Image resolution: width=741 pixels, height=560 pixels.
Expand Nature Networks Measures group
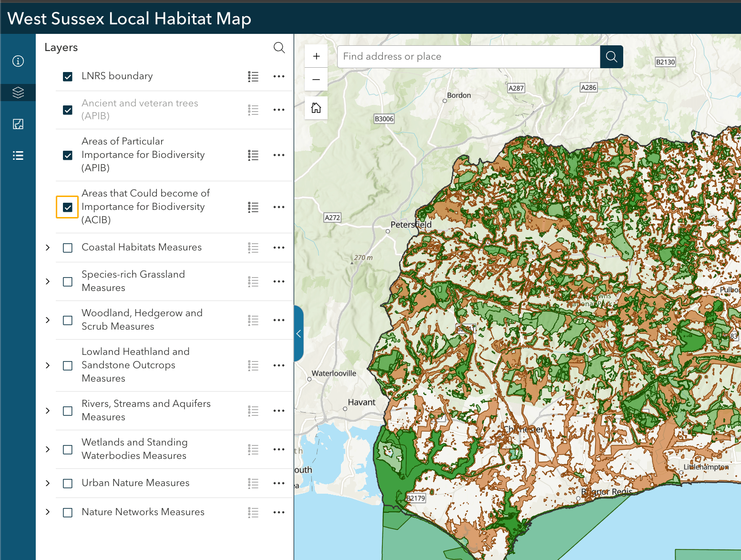tap(48, 512)
